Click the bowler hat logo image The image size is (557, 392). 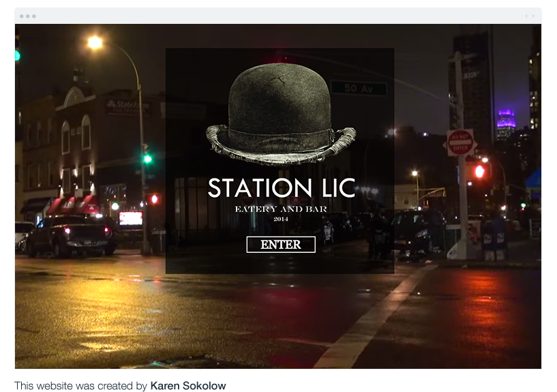click(281, 115)
